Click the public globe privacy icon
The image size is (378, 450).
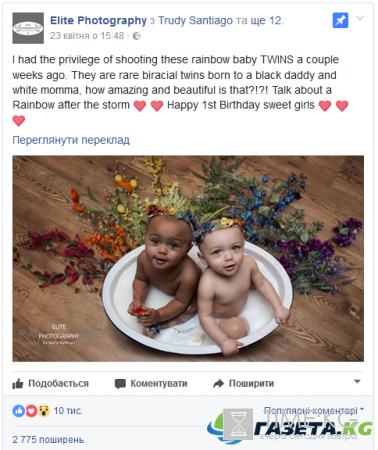pos(137,36)
